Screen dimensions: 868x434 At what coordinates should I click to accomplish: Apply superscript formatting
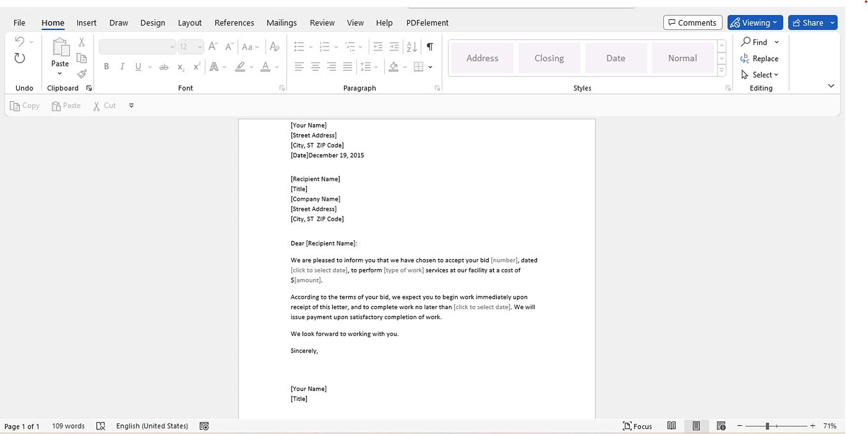197,66
